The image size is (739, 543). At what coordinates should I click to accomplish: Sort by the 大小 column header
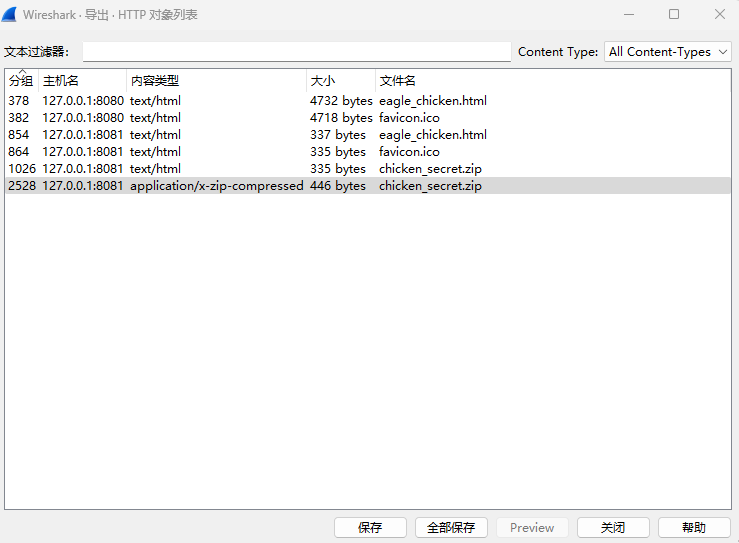341,81
